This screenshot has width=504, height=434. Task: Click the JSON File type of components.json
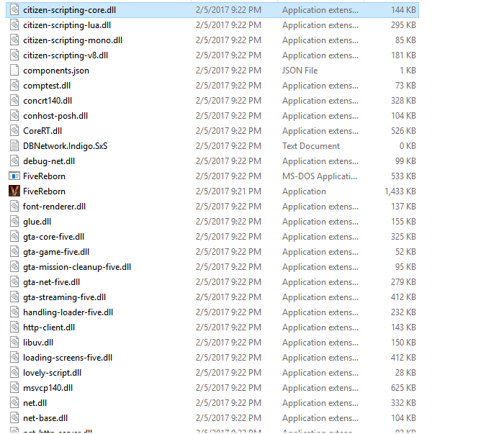(300, 71)
